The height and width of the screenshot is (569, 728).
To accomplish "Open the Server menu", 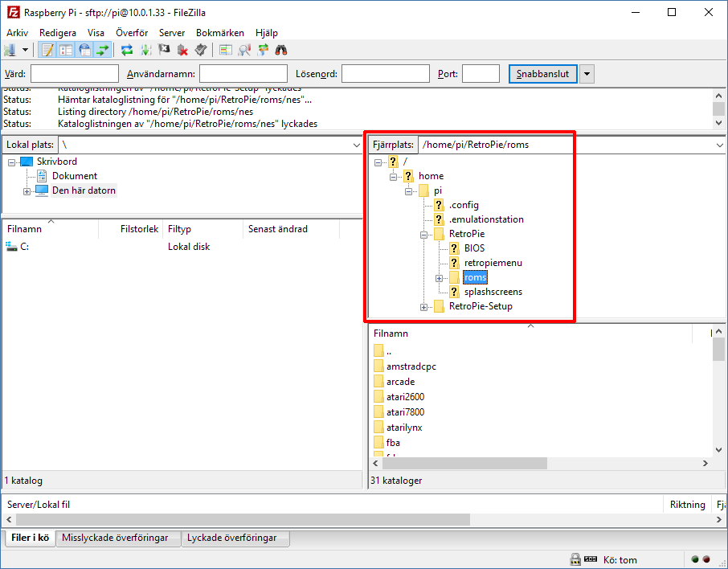I will tap(172, 32).
